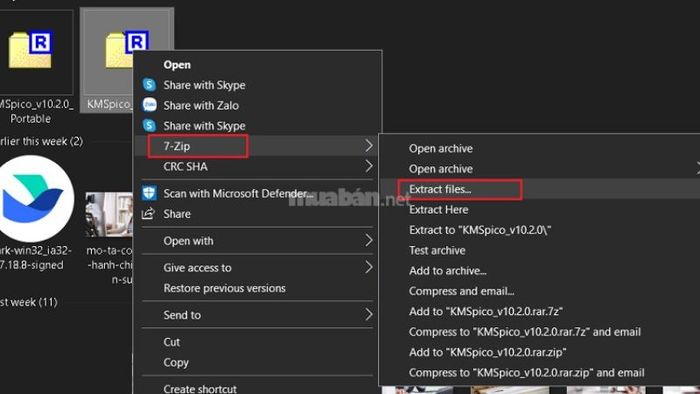
Task: Choose Extract to "KMSpico_v10.2.0\"
Action: coord(540,230)
